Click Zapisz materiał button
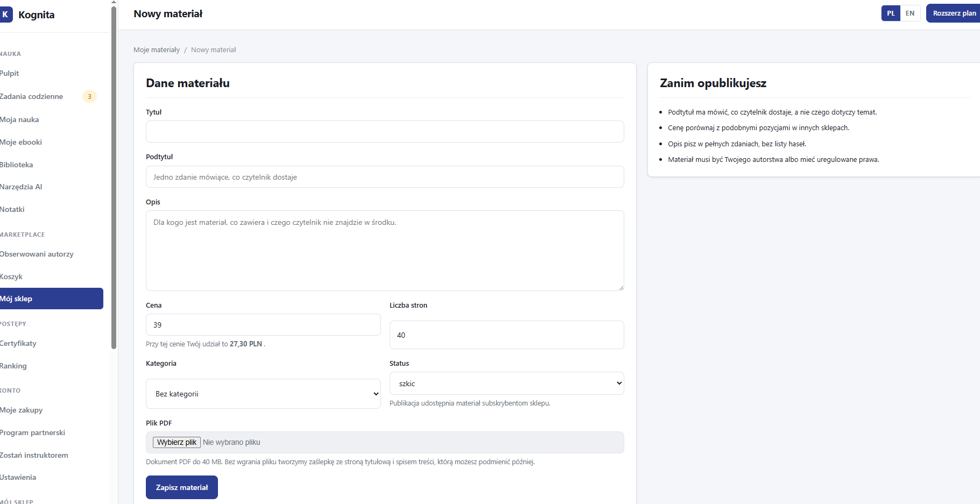The width and height of the screenshot is (980, 504). [182, 487]
